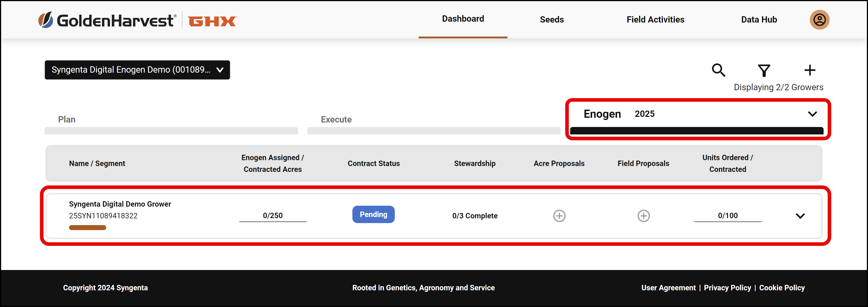Expand the Enogen 2025 program selector
Viewport: 868px width, 307px height.
tap(698, 114)
